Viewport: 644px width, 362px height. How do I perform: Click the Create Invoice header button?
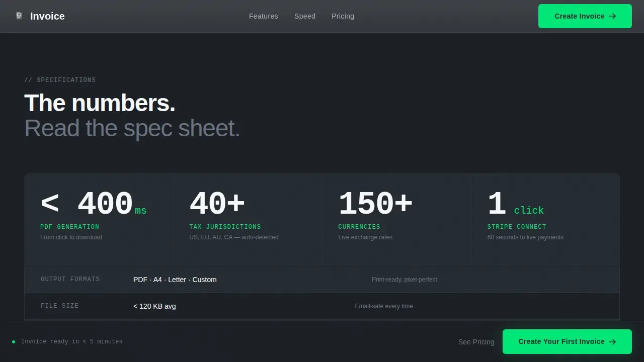point(585,16)
